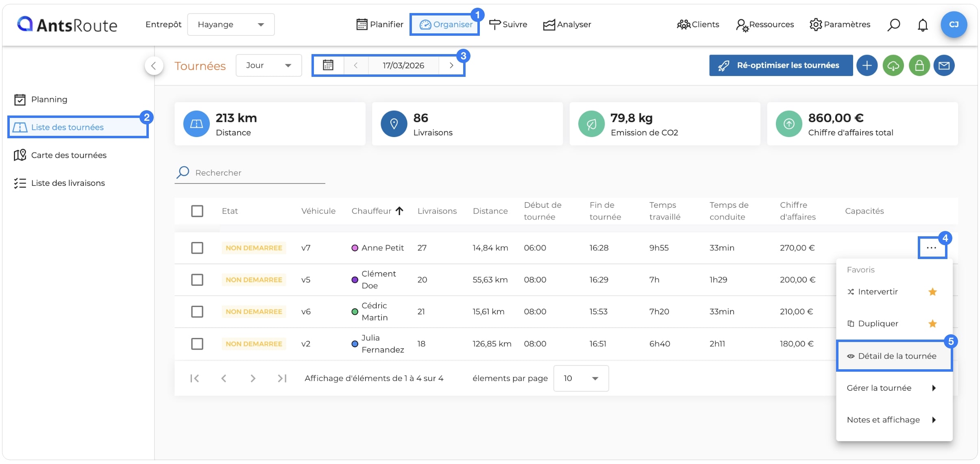980x464 pixels.
Task: Check the Anne Petit tour checkbox
Action: [x=197, y=248]
